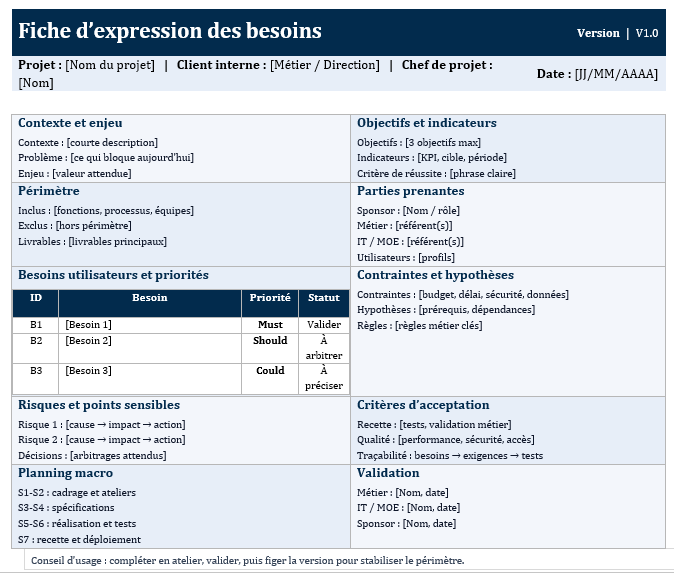Click the B3 row ID cell
The image size is (674, 573).
(36, 371)
